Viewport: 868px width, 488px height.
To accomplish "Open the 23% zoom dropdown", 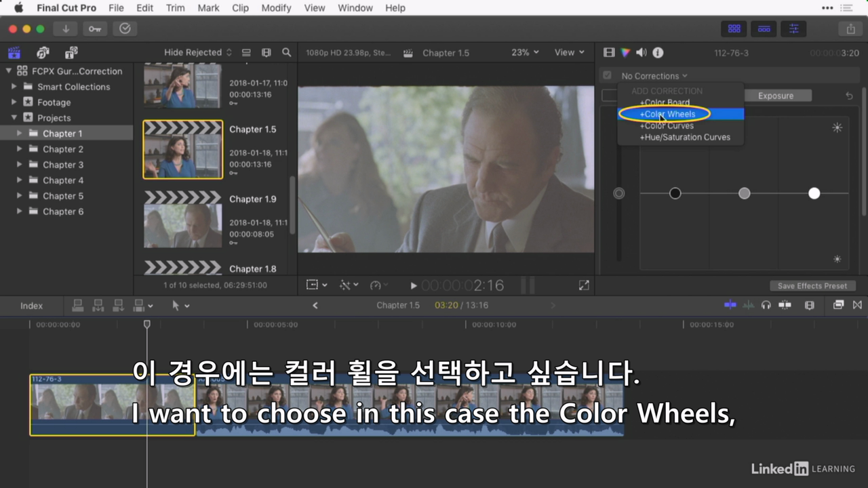I will 526,52.
